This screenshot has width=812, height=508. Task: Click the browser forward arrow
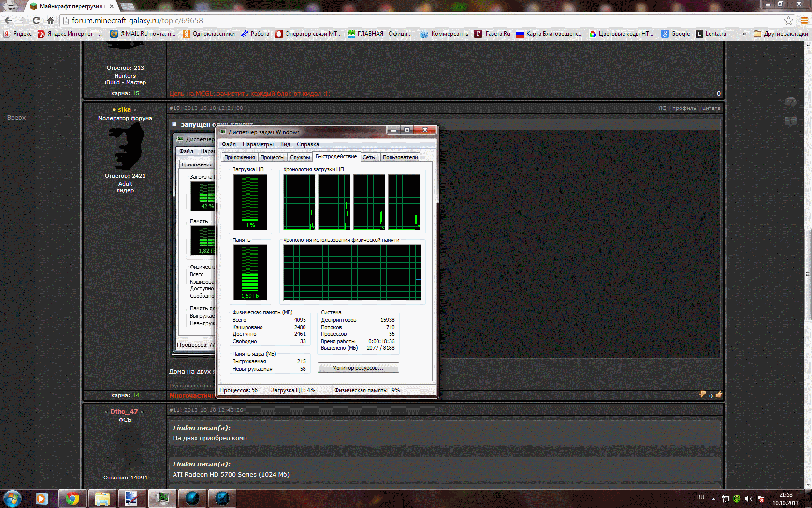click(22, 20)
